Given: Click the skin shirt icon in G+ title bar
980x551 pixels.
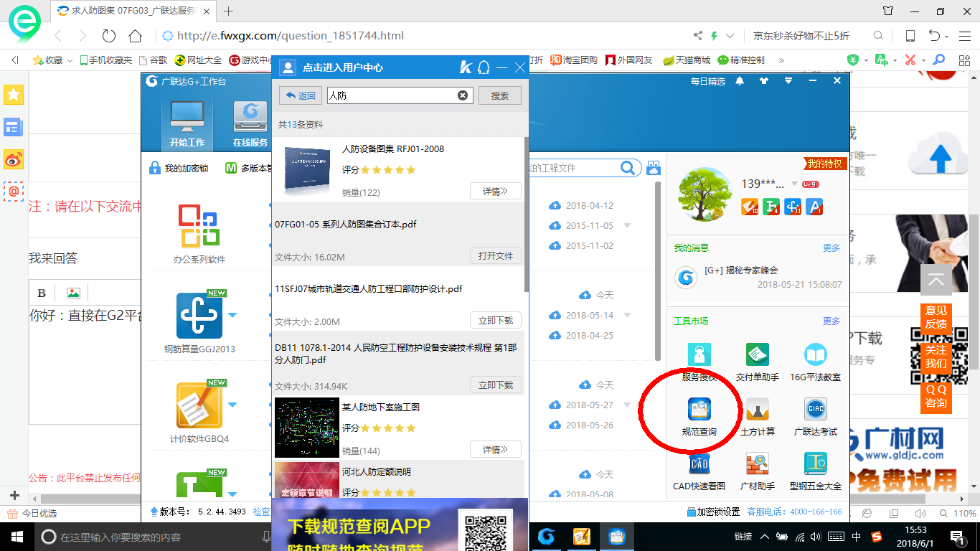Looking at the screenshot, I should pyautogui.click(x=763, y=81).
